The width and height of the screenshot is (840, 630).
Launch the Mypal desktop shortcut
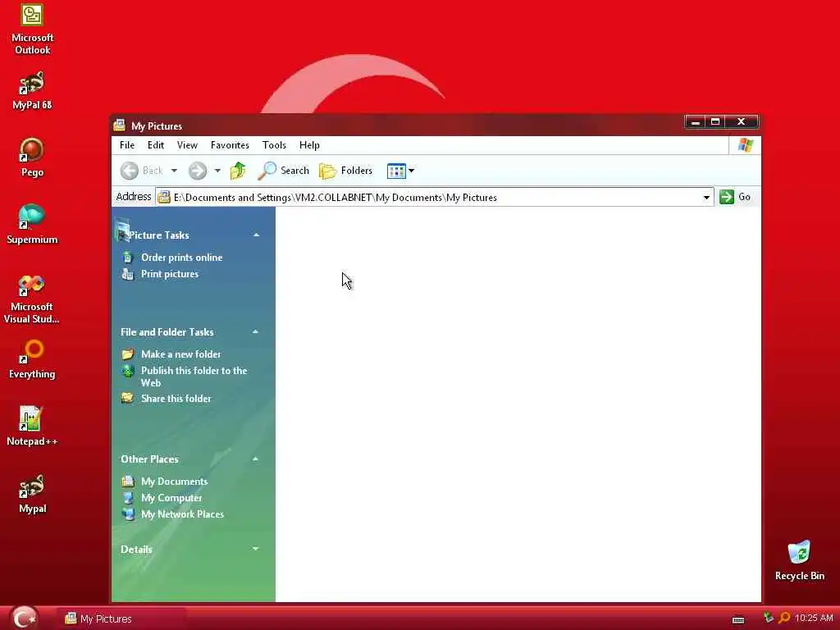point(32,493)
